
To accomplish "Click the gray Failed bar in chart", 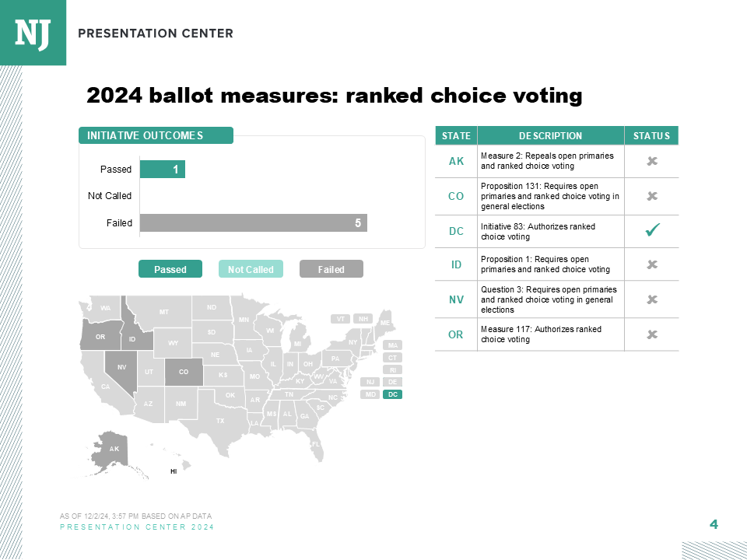I will click(253, 223).
